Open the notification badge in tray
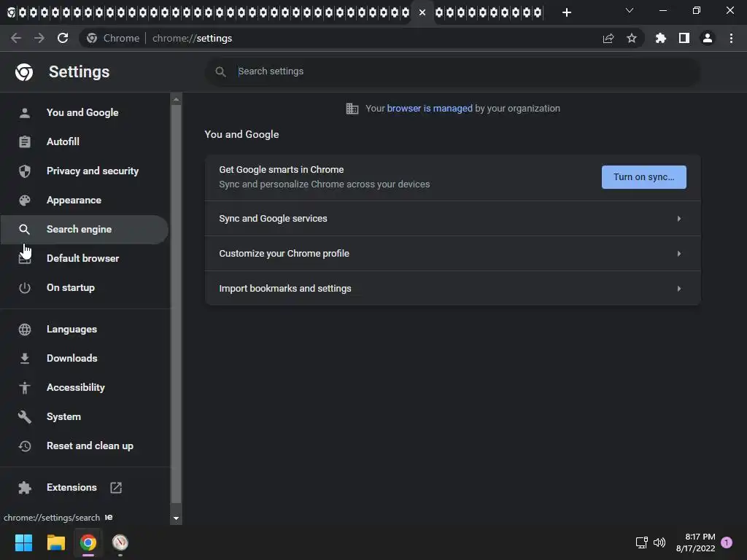747x560 pixels. pos(727,542)
